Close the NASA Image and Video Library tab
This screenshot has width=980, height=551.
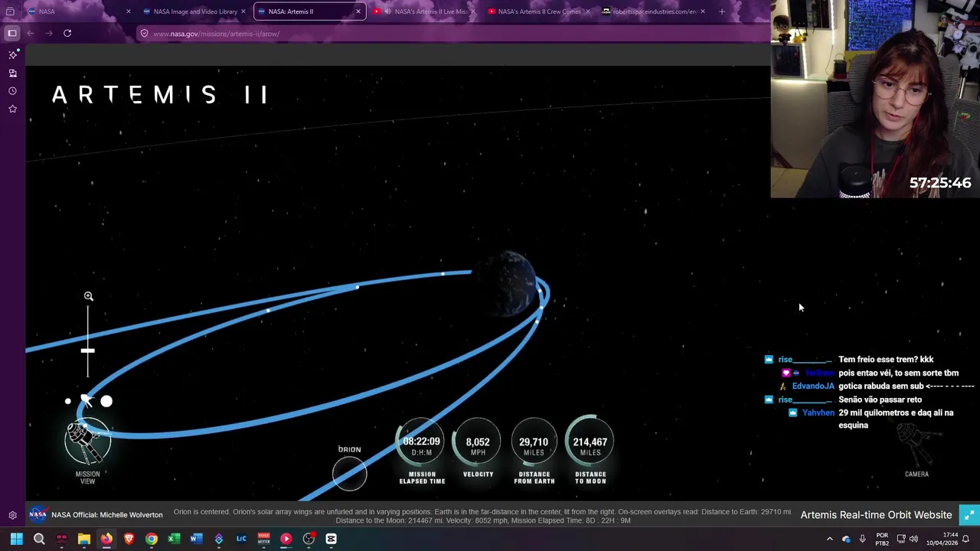pyautogui.click(x=243, y=11)
